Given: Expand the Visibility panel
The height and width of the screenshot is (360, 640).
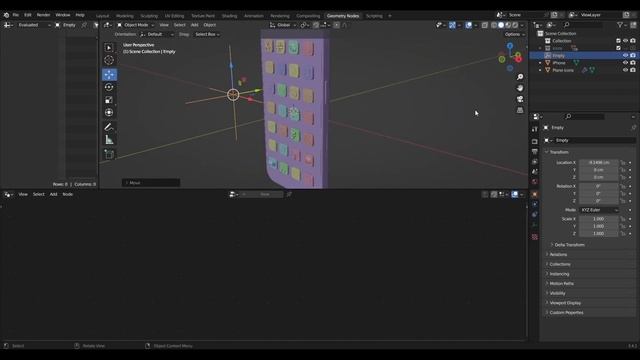Looking at the screenshot, I should pyautogui.click(x=557, y=293).
